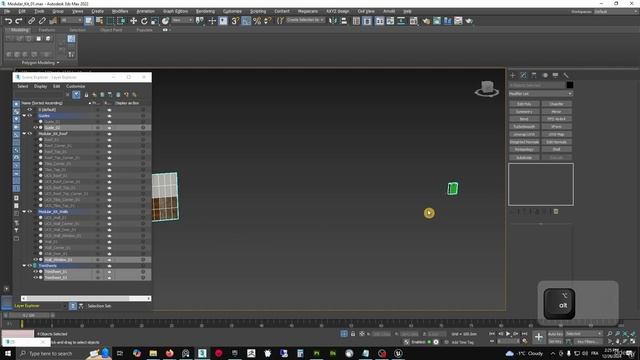640x360 pixels.
Task: Click the Chamfer modifier button
Action: (556, 104)
